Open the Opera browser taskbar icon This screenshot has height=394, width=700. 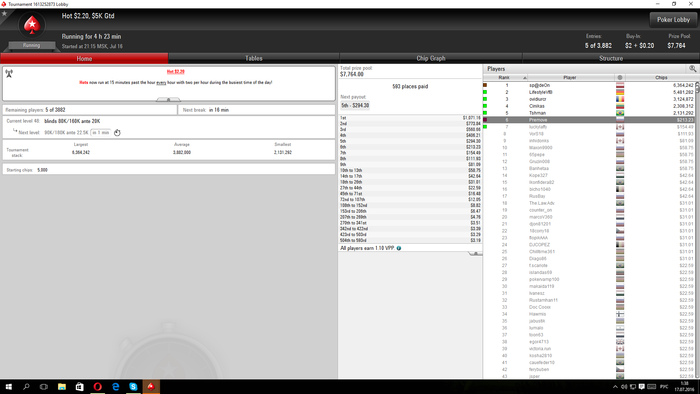click(x=97, y=387)
